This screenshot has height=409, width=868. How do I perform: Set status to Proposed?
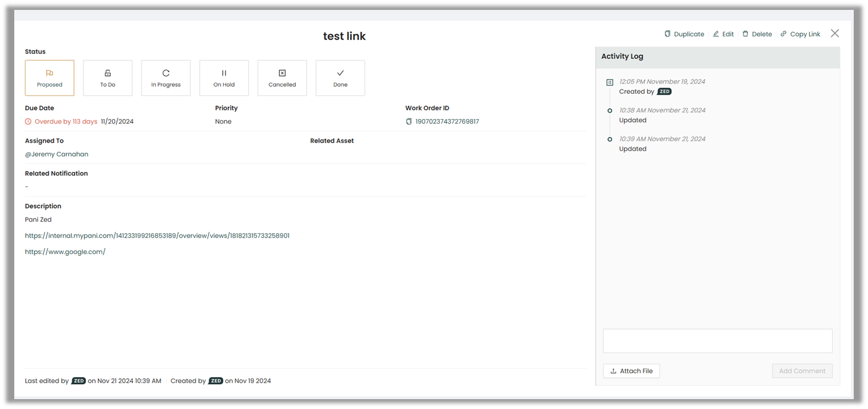pyautogui.click(x=49, y=78)
